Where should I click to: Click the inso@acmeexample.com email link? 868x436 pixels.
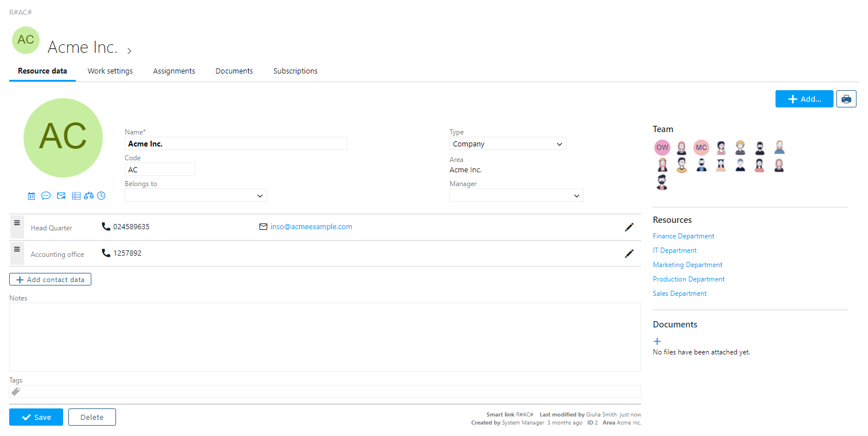(311, 227)
